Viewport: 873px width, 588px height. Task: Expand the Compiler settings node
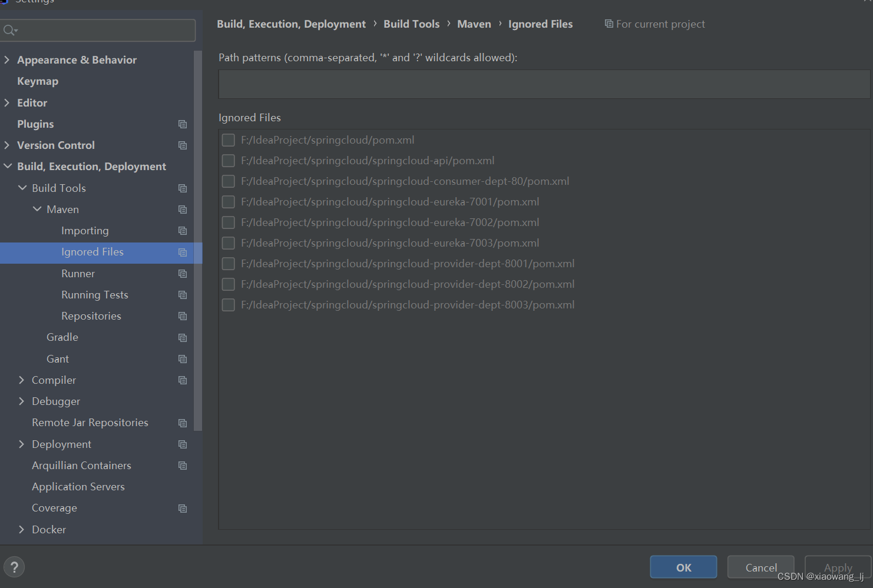22,380
